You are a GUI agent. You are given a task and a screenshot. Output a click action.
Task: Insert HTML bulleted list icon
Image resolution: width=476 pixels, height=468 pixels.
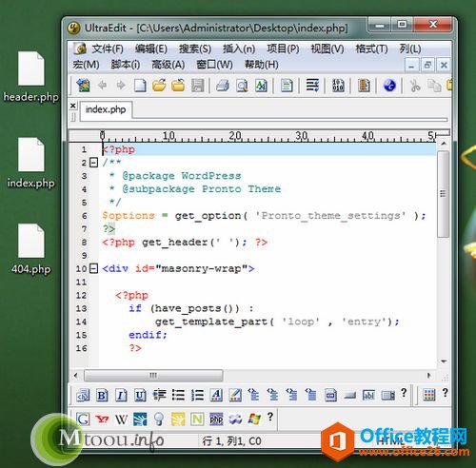(x=178, y=396)
